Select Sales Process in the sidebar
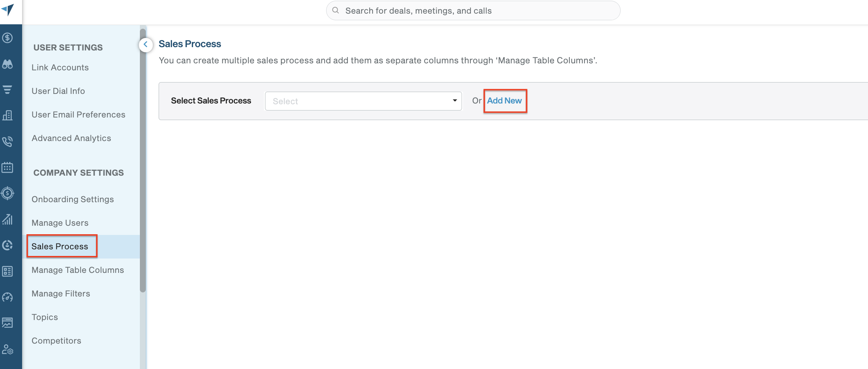This screenshot has width=868, height=369. 60,246
